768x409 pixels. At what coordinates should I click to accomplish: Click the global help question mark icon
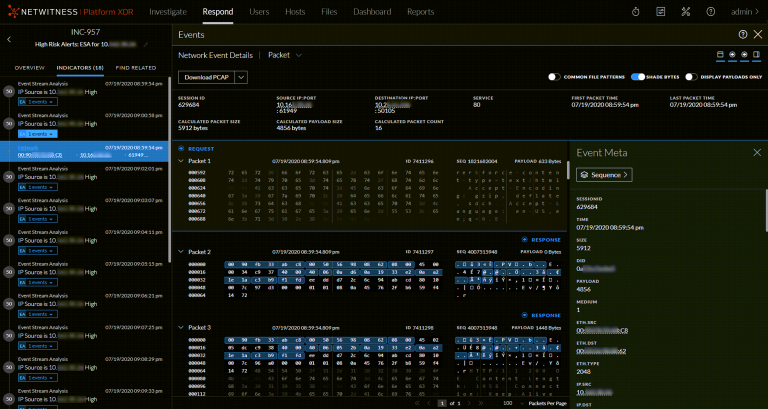pyautogui.click(x=709, y=12)
